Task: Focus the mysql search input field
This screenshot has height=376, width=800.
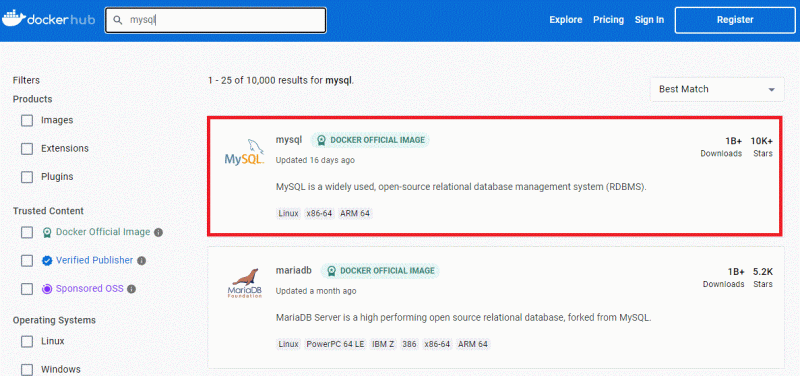Action: [215, 20]
